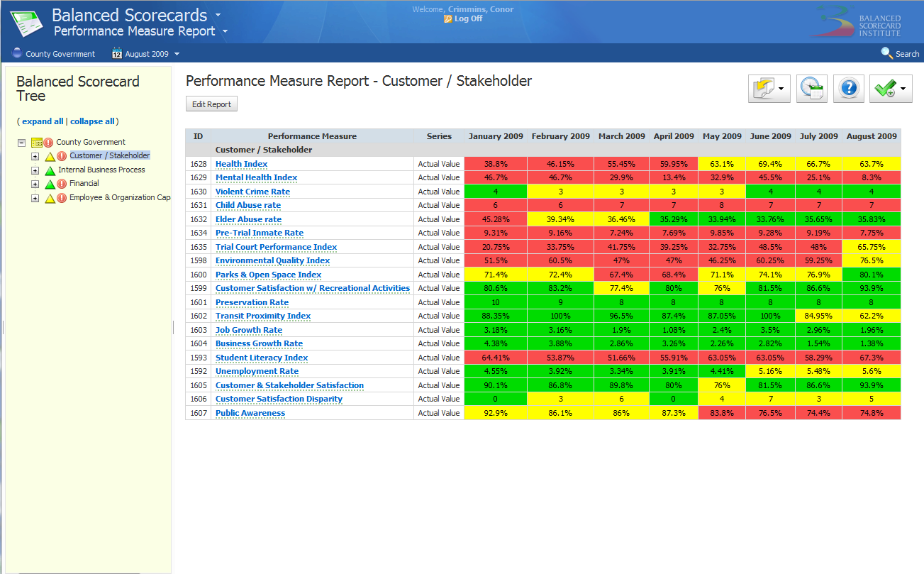
Task: Click the red alert icon beside Financial
Action: [x=62, y=184]
